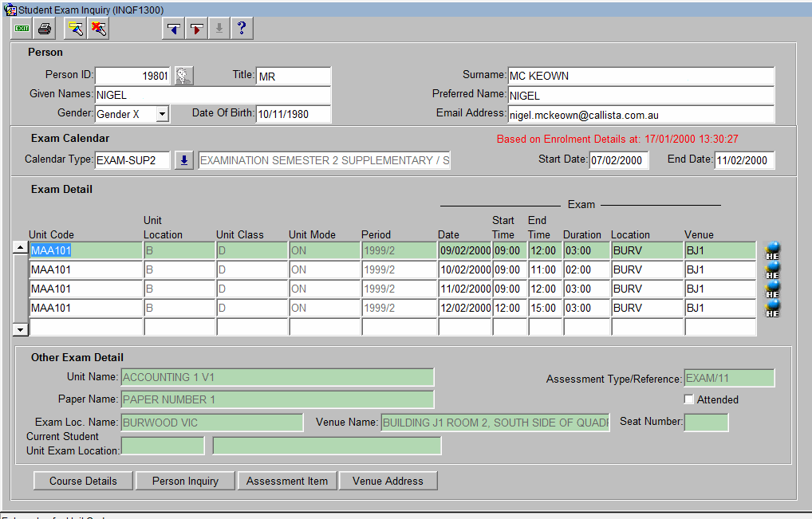
Task: Click the Exit icon on the toolbar
Action: coord(20,27)
